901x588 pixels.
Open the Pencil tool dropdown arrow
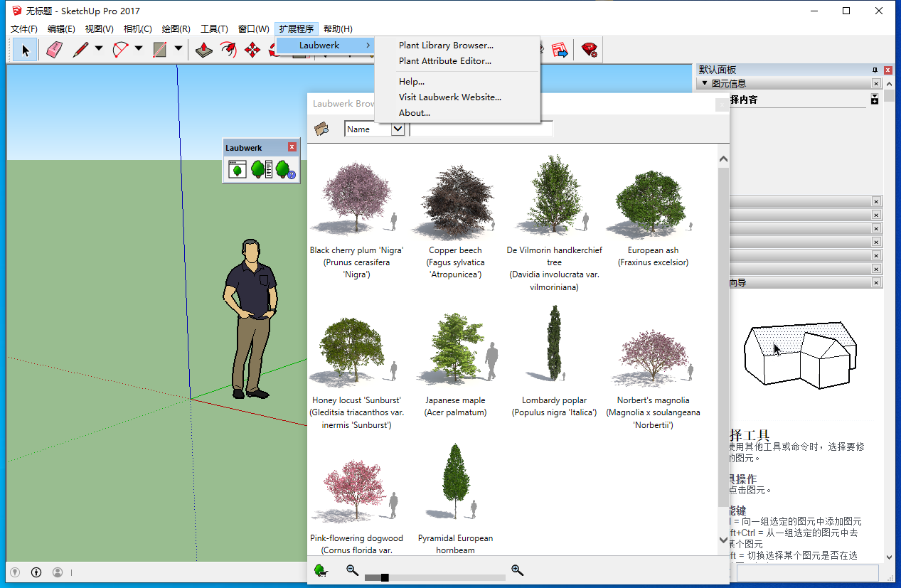point(99,49)
